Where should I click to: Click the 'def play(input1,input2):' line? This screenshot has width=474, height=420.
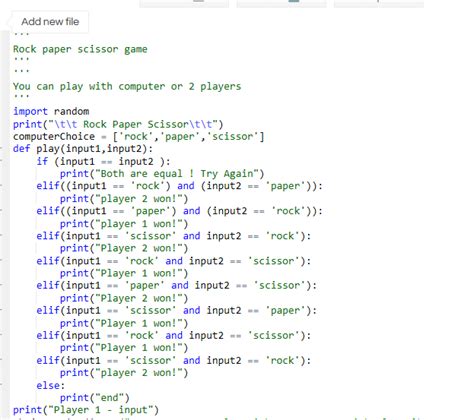83,149
